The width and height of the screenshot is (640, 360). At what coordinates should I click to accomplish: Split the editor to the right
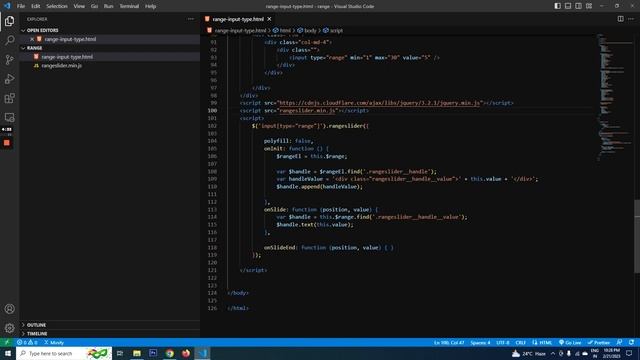coord(620,19)
